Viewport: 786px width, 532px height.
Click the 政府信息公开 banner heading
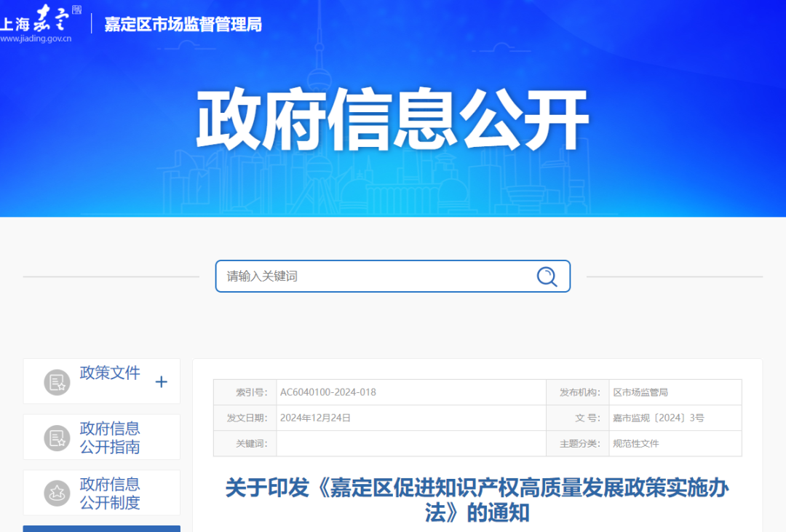click(x=392, y=119)
